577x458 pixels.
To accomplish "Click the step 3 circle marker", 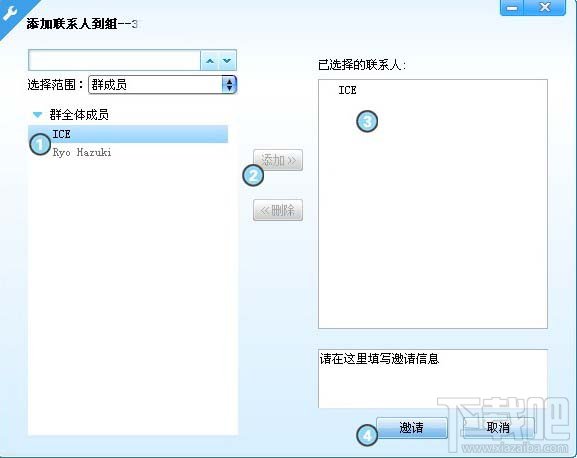I will coord(367,121).
